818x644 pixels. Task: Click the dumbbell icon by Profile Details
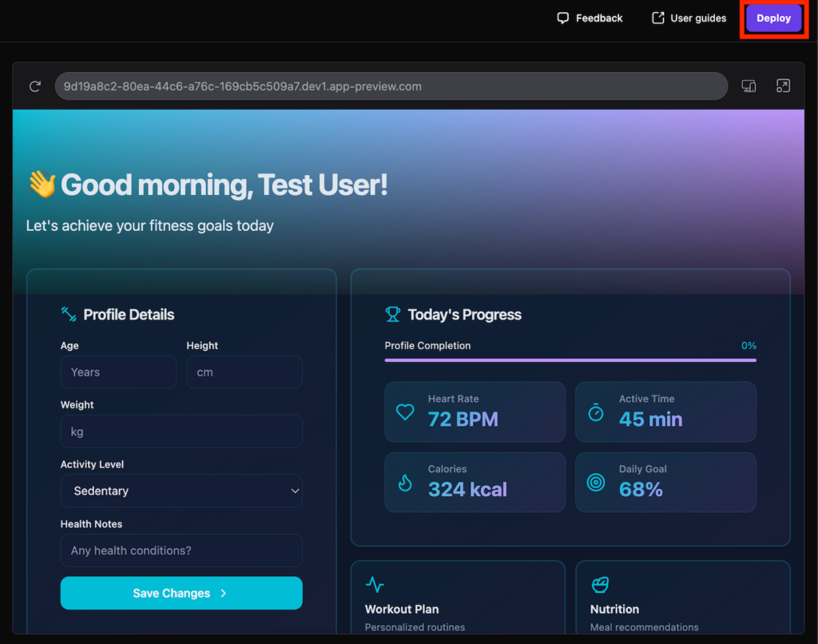tap(69, 315)
